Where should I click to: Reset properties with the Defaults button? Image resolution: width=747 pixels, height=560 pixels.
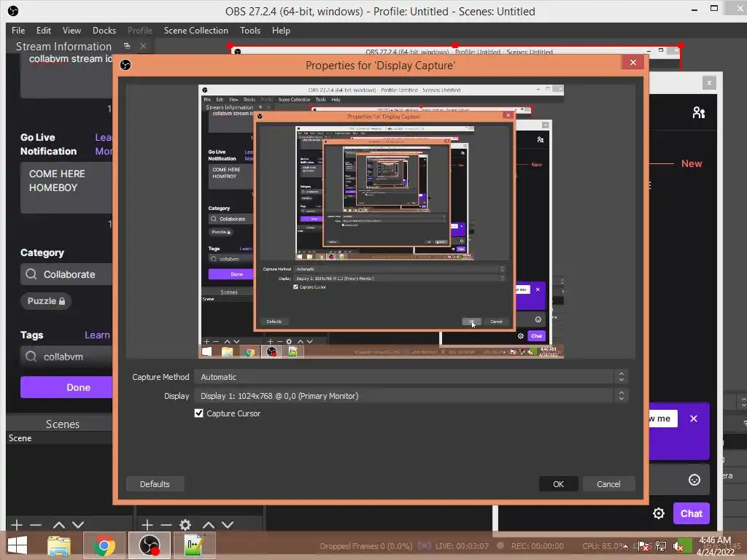click(x=155, y=484)
